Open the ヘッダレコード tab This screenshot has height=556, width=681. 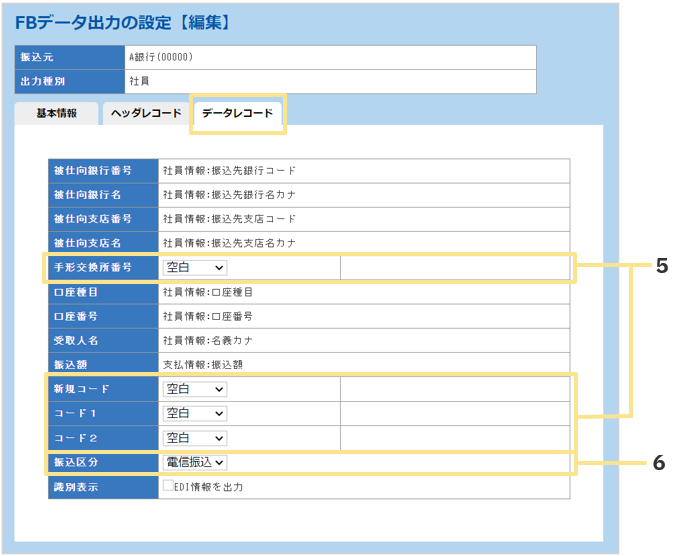click(146, 113)
